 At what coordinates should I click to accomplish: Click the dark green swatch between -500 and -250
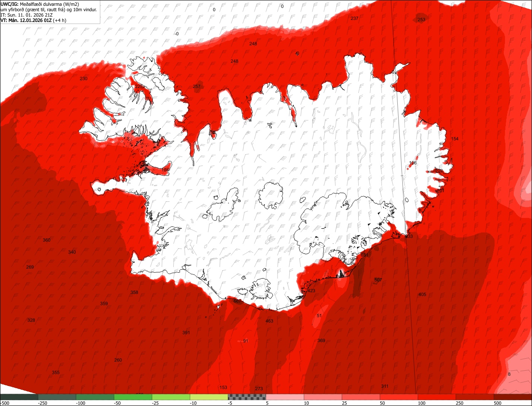click(x=19, y=397)
